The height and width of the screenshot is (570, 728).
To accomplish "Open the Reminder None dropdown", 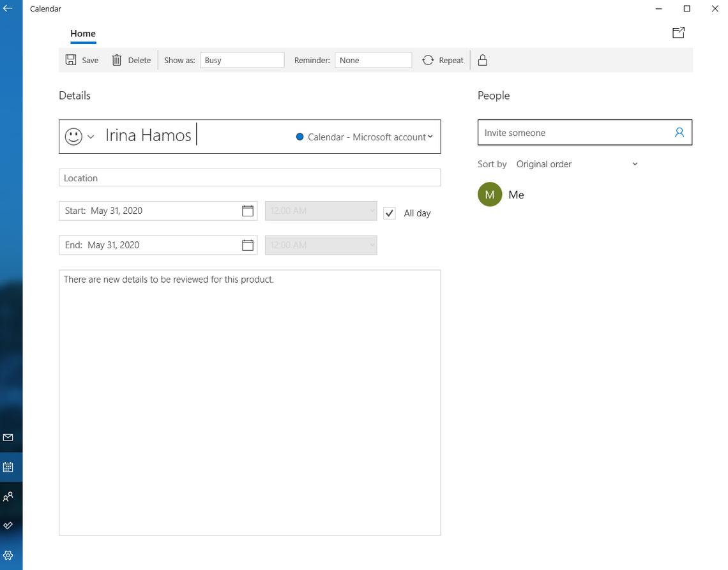I will 374,60.
